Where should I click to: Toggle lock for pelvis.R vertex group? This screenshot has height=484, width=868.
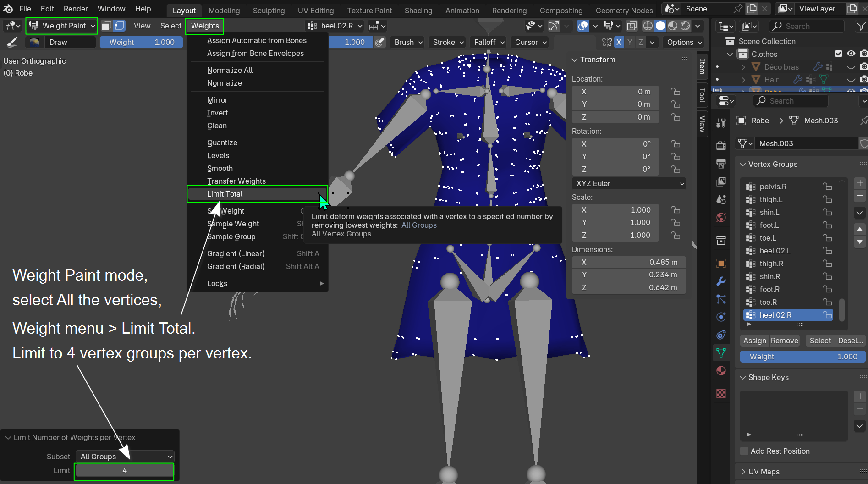[x=827, y=187]
